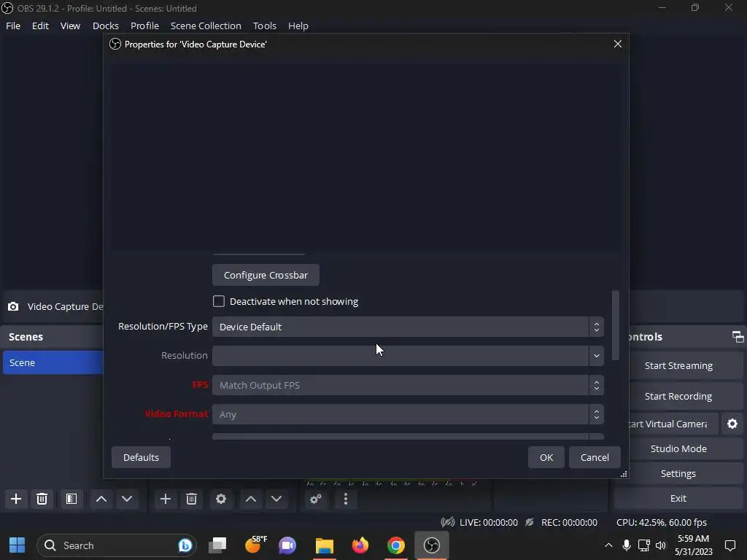The height and width of the screenshot is (560, 747).
Task: Click the microphone icon in system tray
Action: click(x=627, y=545)
